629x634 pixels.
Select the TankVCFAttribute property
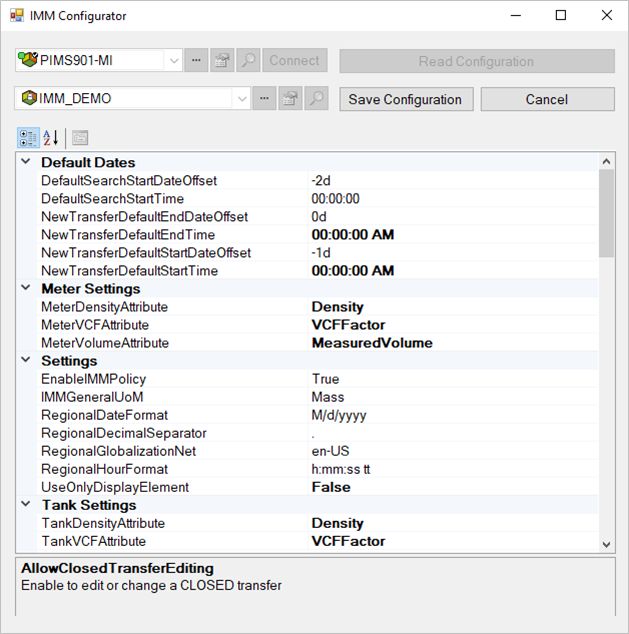click(93, 541)
